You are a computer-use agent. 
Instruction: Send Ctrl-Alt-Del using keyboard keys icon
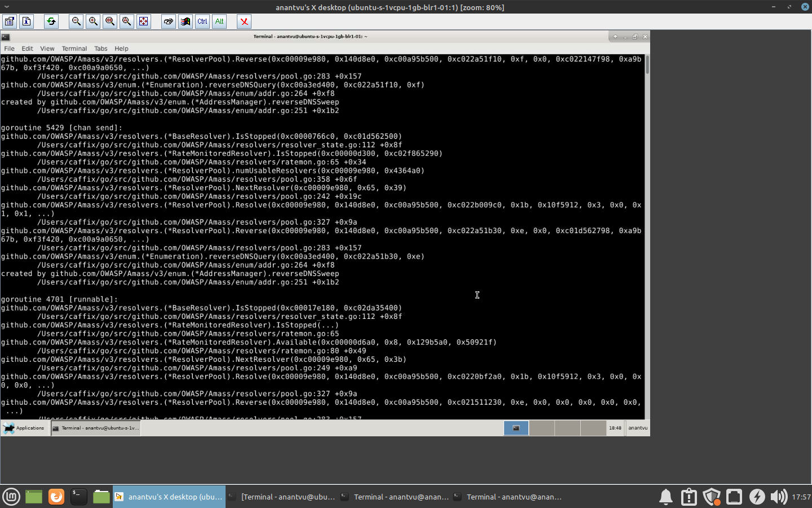point(168,21)
